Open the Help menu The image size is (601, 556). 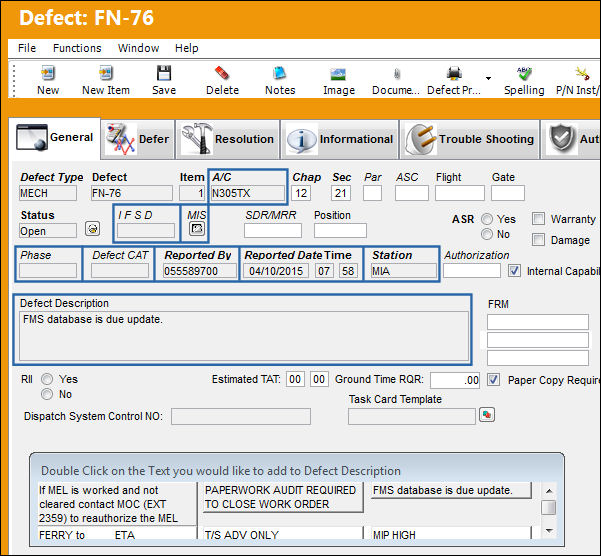pos(187,48)
